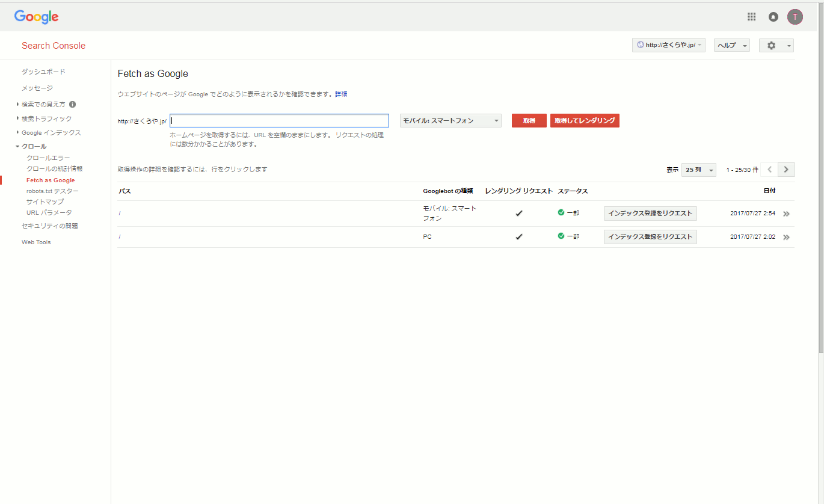
Task: Go to the previous page arrow
Action: [x=769, y=170]
